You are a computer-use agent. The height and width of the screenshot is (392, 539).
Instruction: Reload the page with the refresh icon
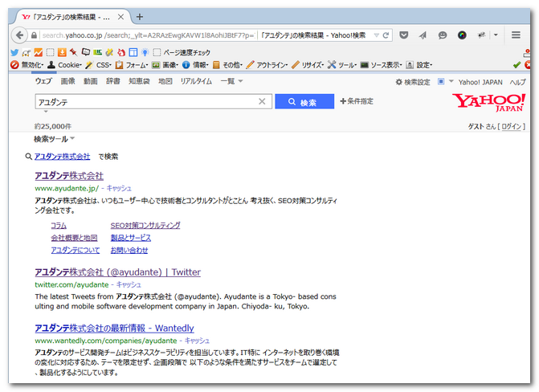(x=386, y=35)
